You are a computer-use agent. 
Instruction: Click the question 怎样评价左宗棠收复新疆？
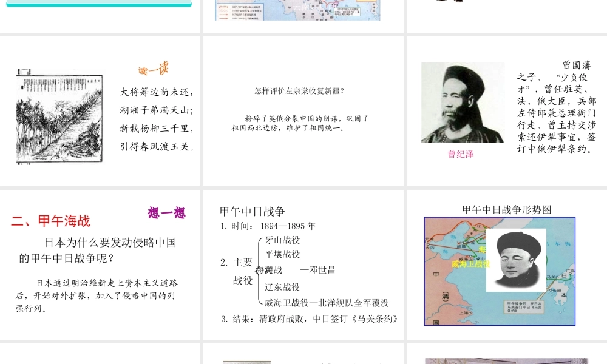(299, 91)
